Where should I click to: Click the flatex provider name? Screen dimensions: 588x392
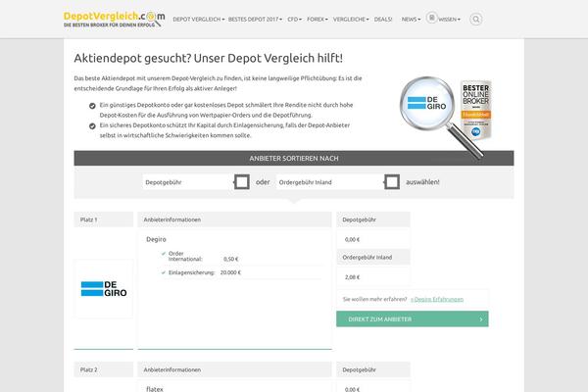[155, 389]
